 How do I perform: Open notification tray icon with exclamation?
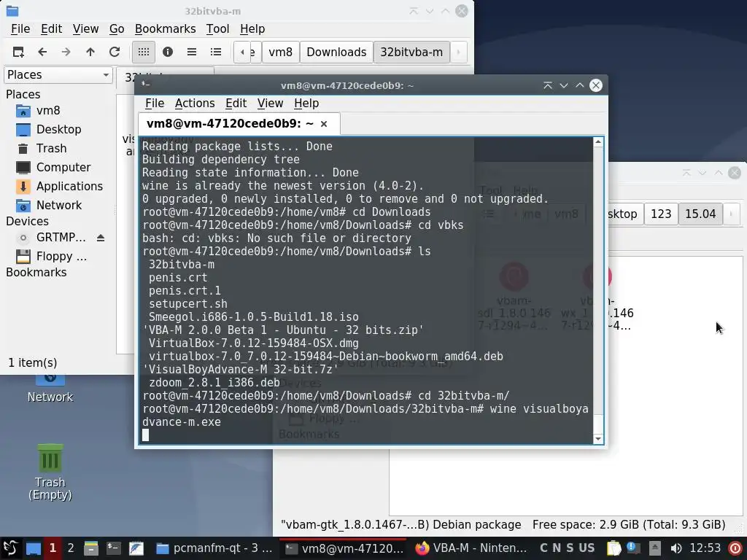coord(633,548)
